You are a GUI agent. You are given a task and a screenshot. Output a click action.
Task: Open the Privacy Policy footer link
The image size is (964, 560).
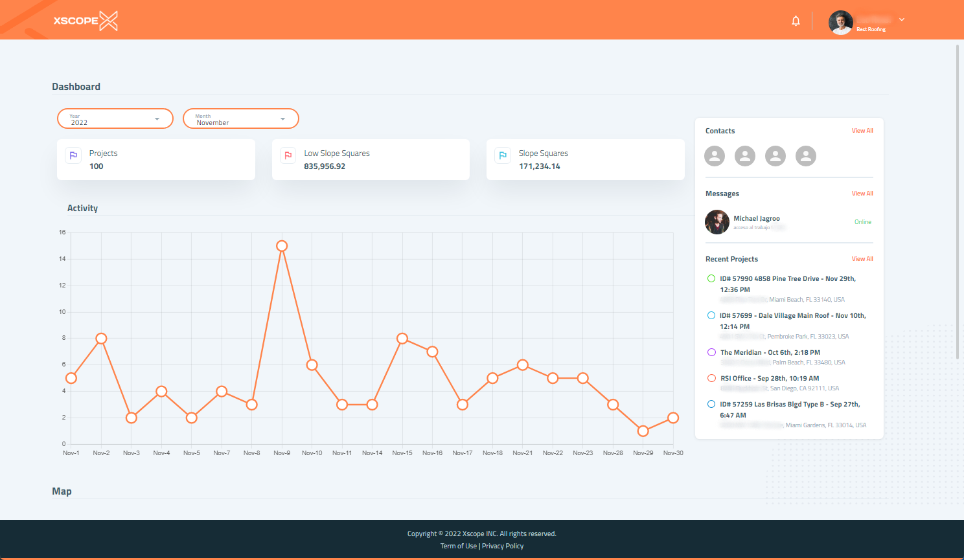[x=503, y=546]
